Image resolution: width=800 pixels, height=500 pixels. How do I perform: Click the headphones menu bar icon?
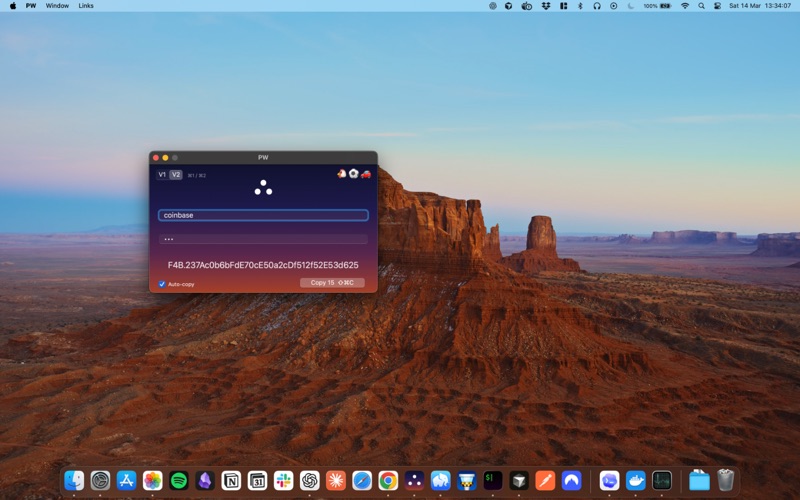[x=596, y=6]
